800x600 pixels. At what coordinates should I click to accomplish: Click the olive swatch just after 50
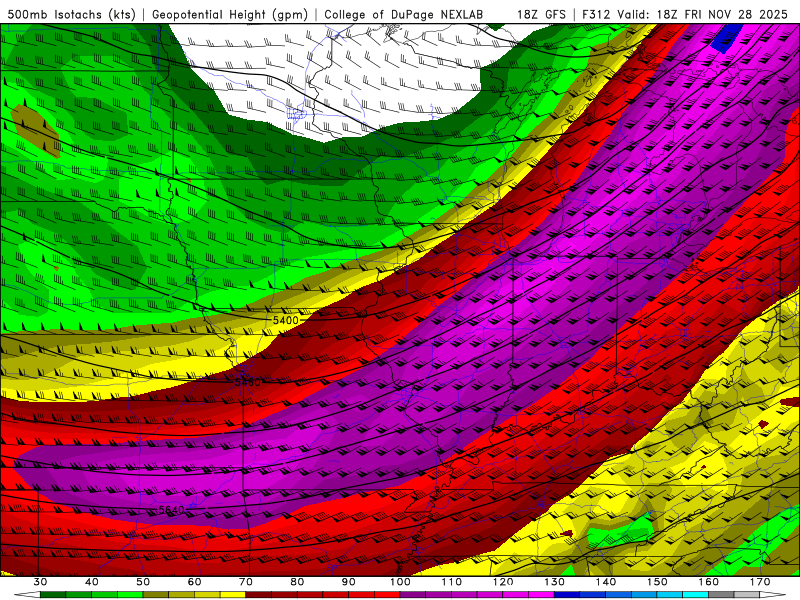156,595
